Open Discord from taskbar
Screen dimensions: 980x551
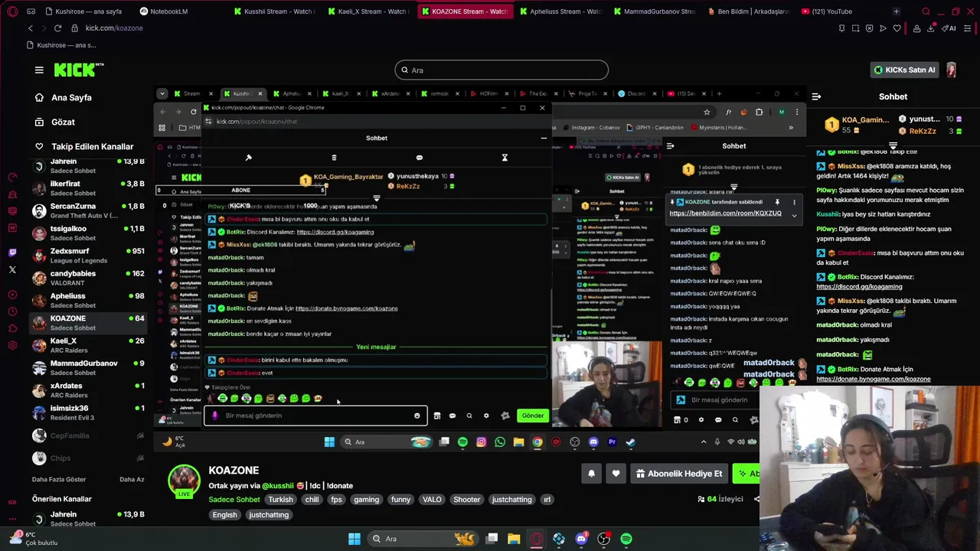(581, 539)
